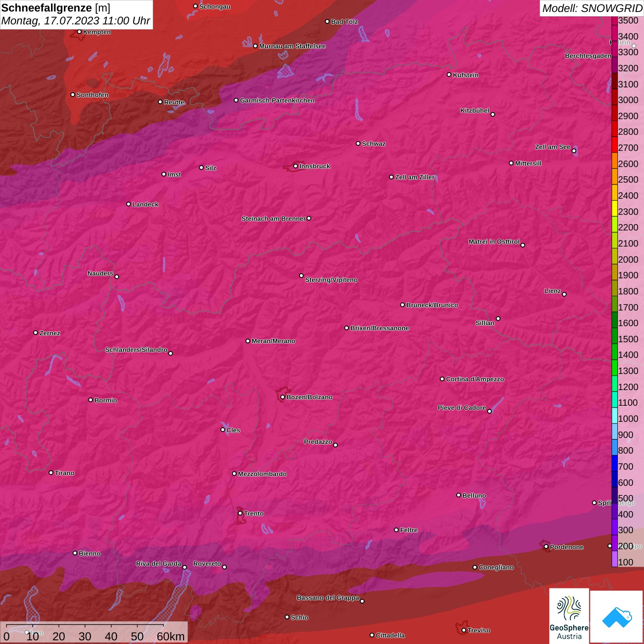644x644 pixels.
Task: Click the 2700 red legend swatch
Action: click(615, 144)
